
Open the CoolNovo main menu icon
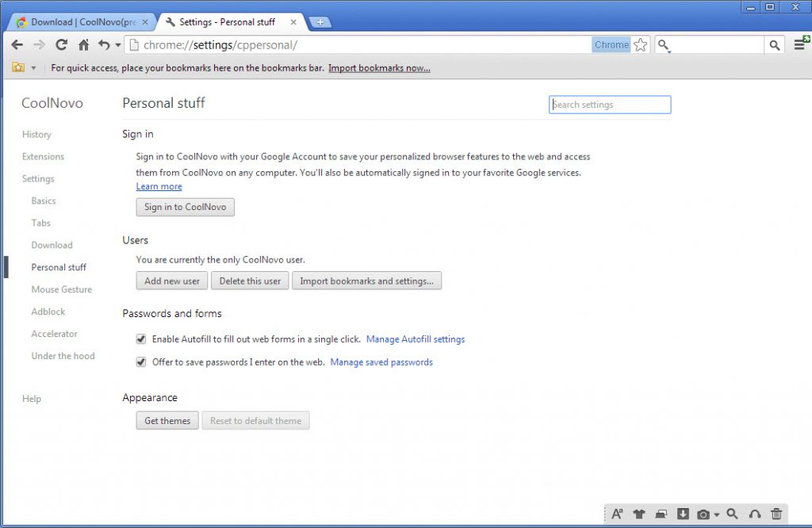point(801,44)
